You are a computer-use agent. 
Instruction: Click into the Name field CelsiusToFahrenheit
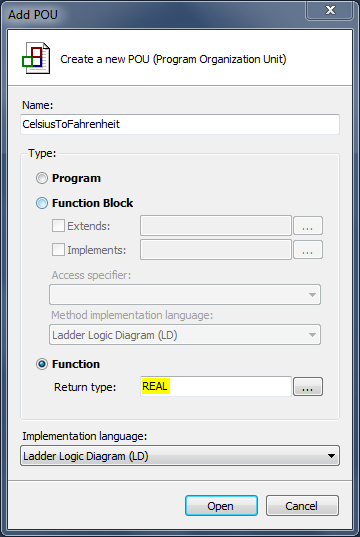pyautogui.click(x=180, y=124)
